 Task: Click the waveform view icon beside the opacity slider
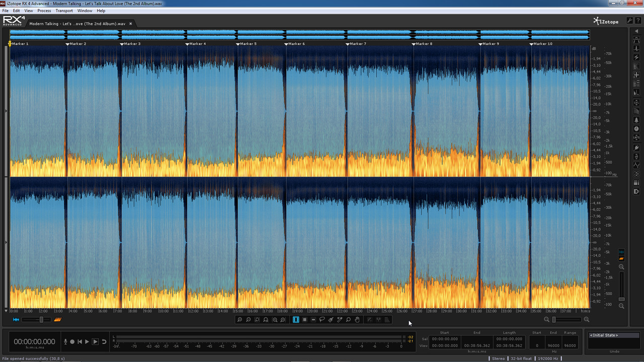coord(16,320)
